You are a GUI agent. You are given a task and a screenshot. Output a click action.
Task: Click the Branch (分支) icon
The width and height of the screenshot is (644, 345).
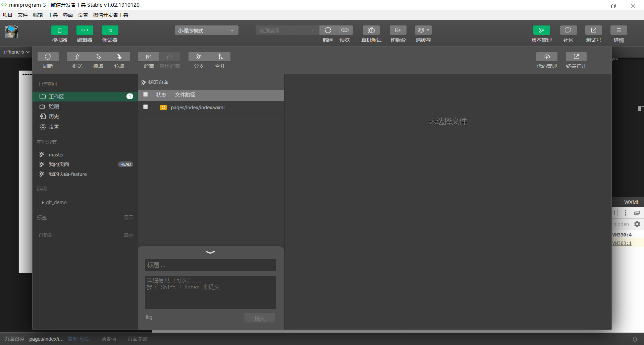(x=199, y=57)
